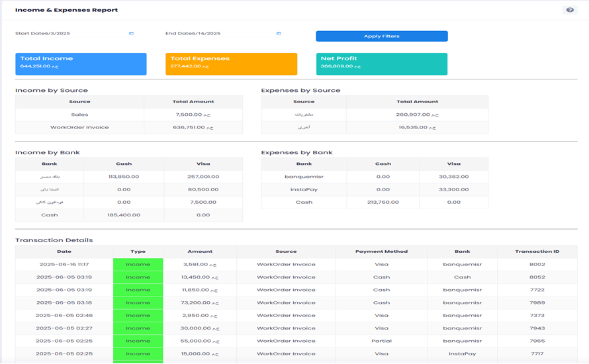Click the Apply Filters button
The width and height of the screenshot is (589, 364).
(382, 36)
